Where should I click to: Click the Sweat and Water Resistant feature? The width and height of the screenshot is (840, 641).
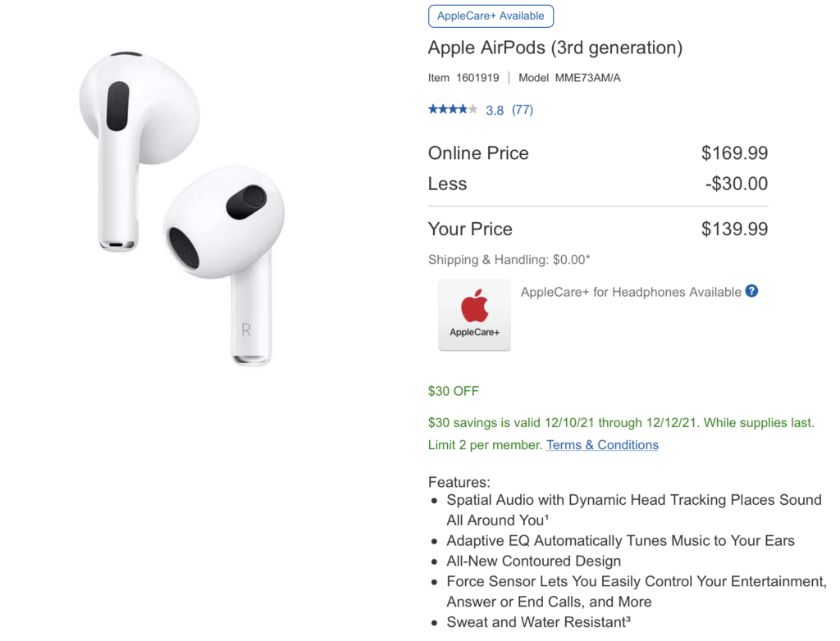pos(538,622)
